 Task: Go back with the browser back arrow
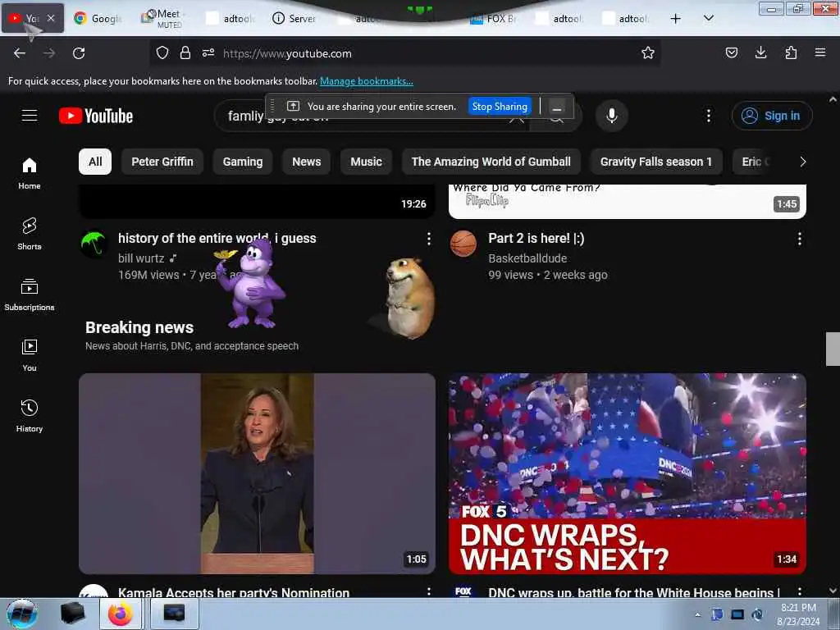(20, 53)
